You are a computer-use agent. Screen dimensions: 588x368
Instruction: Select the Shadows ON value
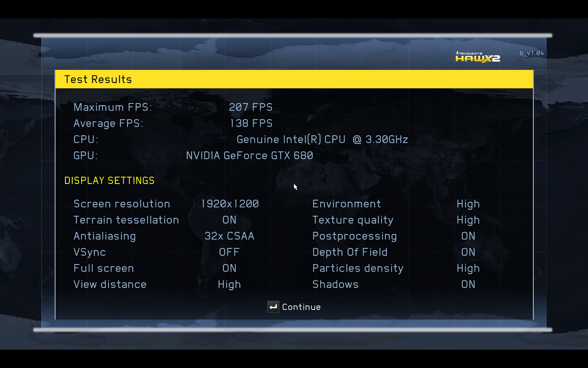[468, 284]
